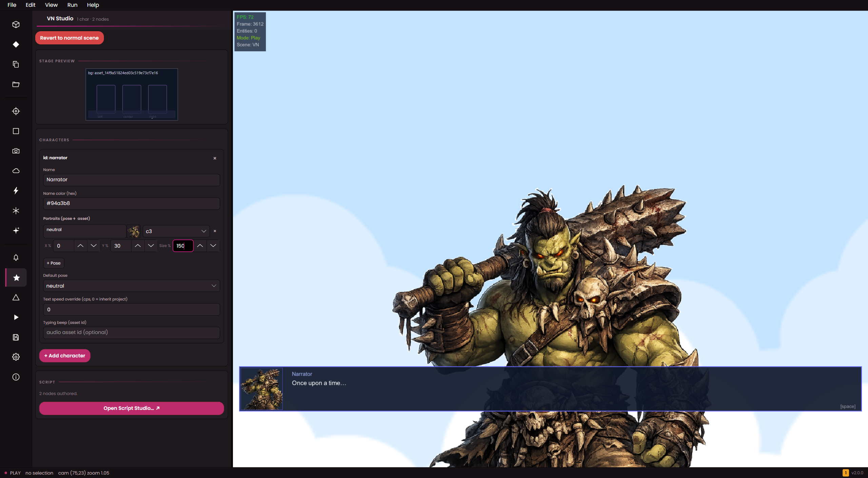Open the copy/duplicate pages sidebar icon
This screenshot has height=478, width=868.
tap(16, 64)
